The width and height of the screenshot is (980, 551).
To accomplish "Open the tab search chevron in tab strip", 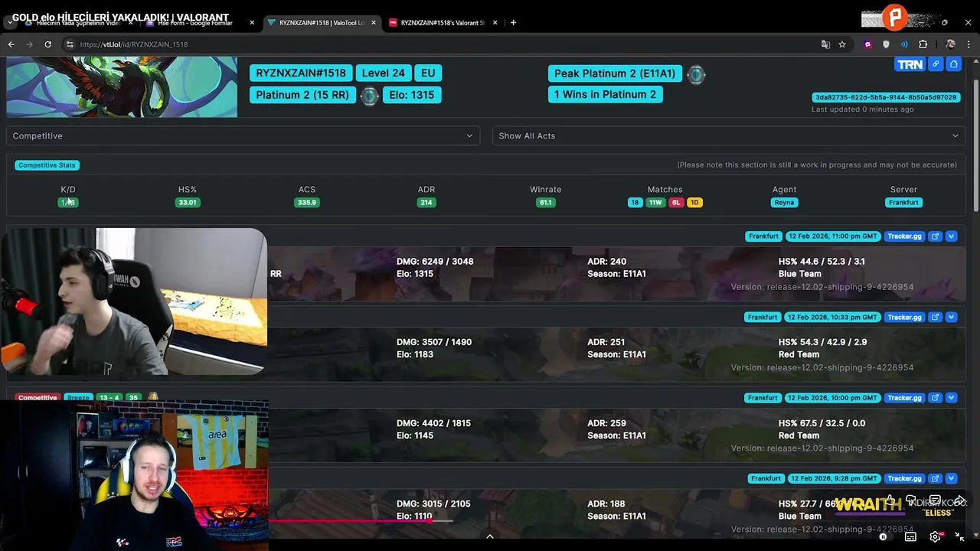I will [x=10, y=23].
